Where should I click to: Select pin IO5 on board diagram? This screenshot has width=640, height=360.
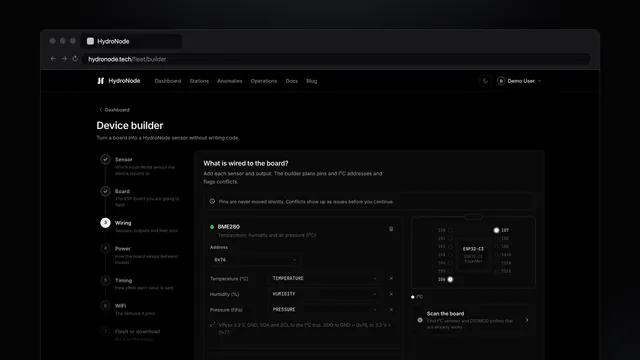pyautogui.click(x=450, y=271)
